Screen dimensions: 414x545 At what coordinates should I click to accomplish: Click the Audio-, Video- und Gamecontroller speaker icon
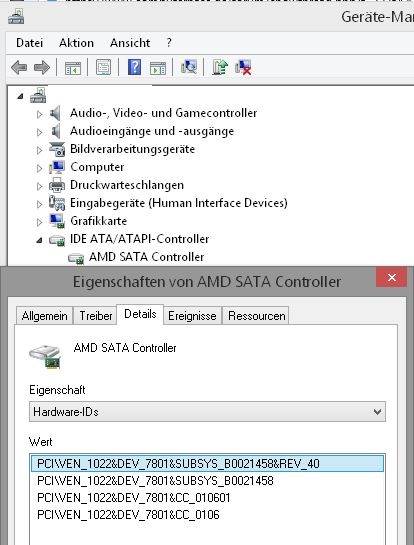(x=56, y=113)
